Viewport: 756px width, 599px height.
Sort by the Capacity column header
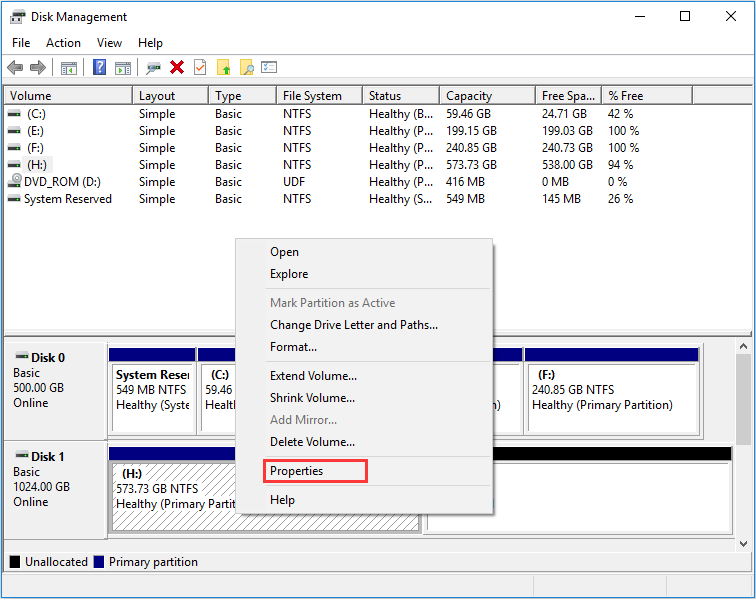coord(488,95)
